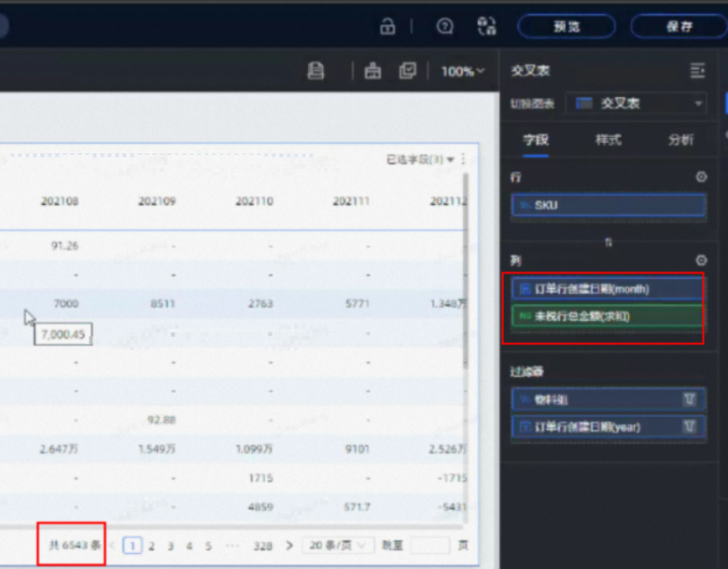Switch to the 分析 tab
Image resolution: width=728 pixels, height=569 pixels.
pos(680,140)
